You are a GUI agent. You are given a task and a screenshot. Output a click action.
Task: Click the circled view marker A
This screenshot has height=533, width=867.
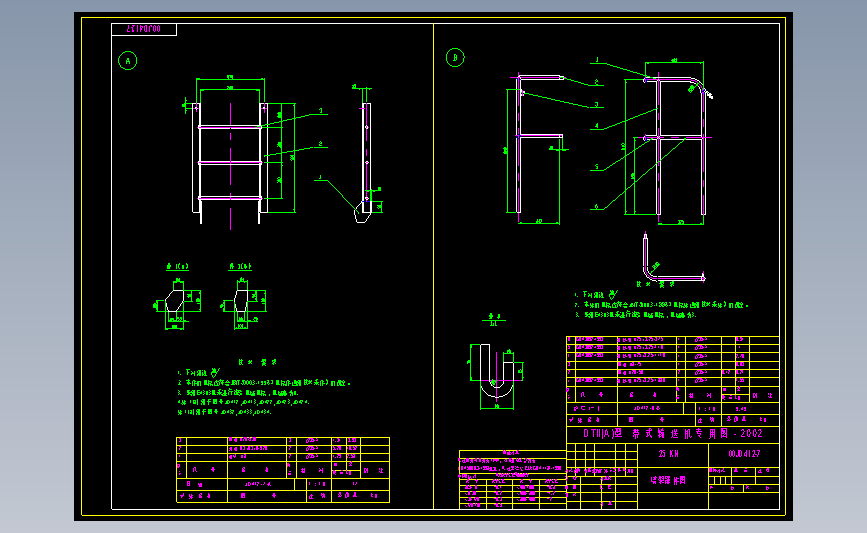point(128,61)
